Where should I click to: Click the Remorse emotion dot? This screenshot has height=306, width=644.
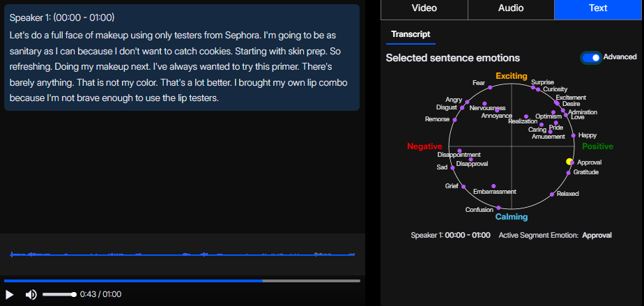click(454, 119)
